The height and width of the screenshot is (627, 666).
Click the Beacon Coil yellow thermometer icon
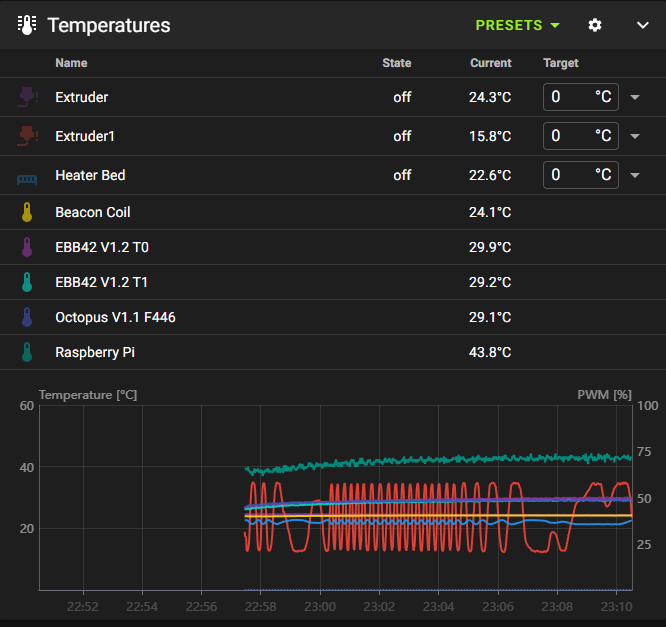(x=27, y=212)
